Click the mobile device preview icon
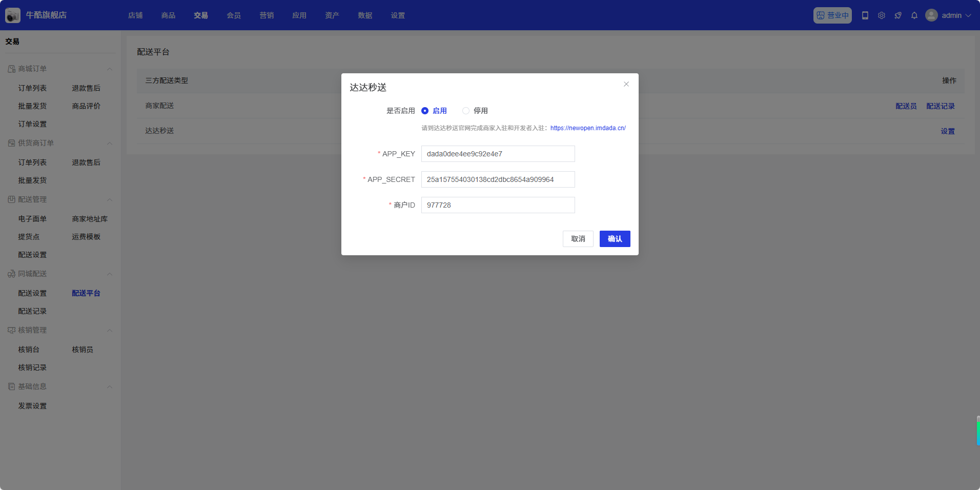The width and height of the screenshot is (980, 490). (865, 15)
